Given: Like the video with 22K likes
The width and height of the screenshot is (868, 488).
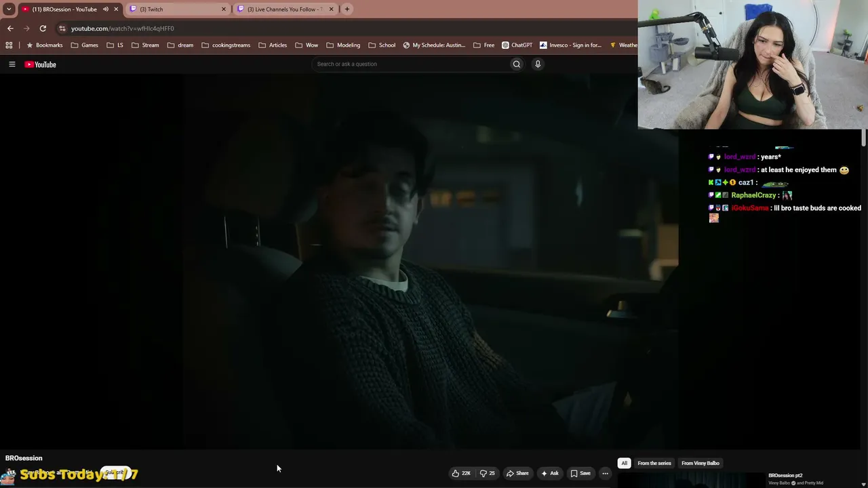Looking at the screenshot, I should point(461,473).
